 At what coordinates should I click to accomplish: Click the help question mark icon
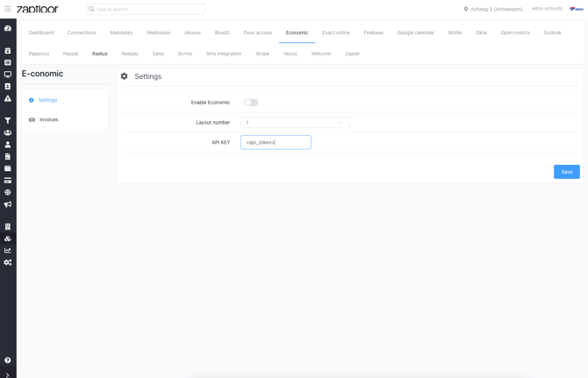click(x=8, y=360)
